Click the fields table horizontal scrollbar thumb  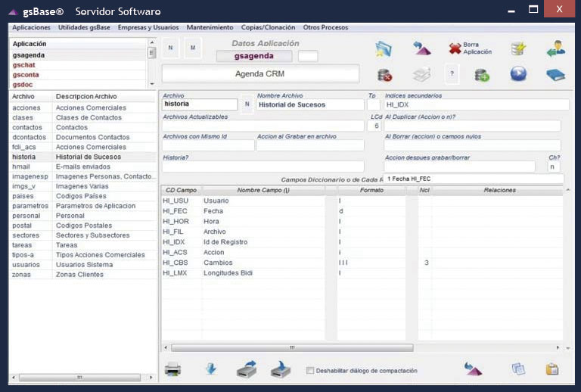pyautogui.click(x=292, y=347)
